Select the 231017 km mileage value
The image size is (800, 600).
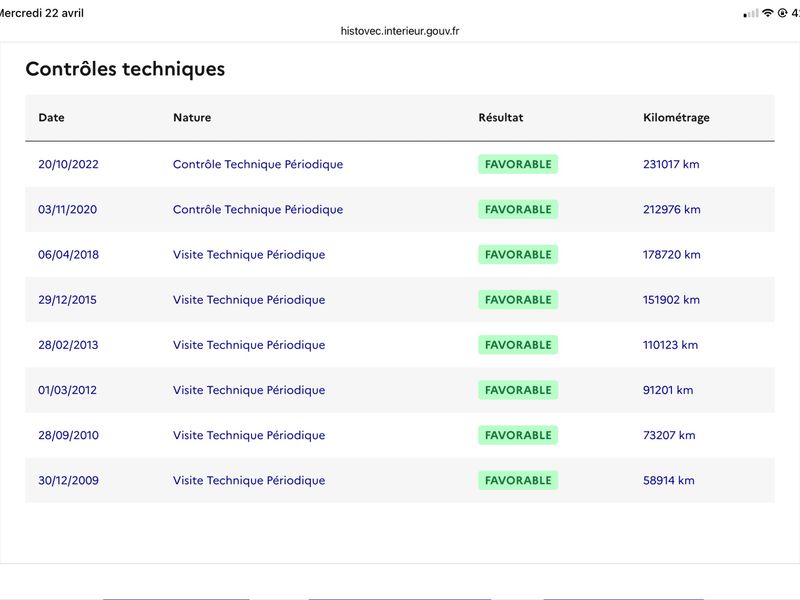[x=671, y=164]
